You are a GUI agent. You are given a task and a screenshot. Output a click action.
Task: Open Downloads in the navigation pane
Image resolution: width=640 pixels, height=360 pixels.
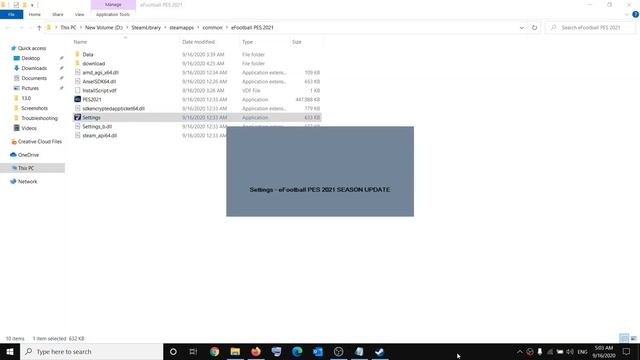tap(34, 68)
